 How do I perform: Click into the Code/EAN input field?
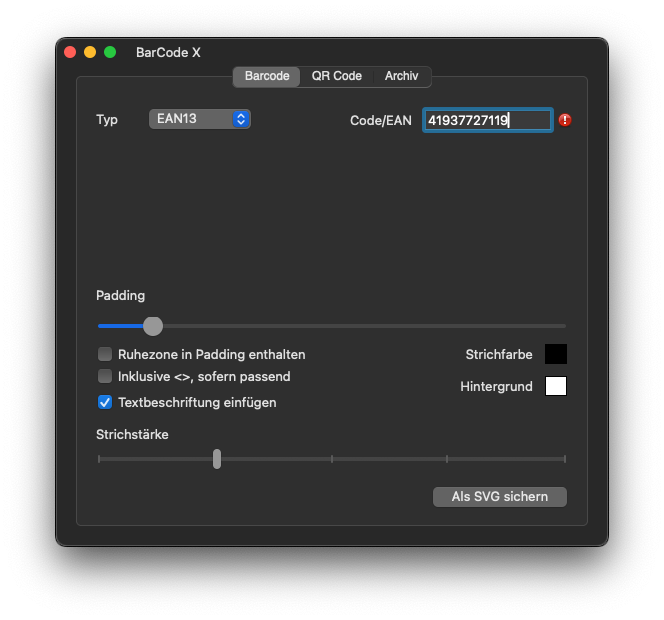coord(488,120)
